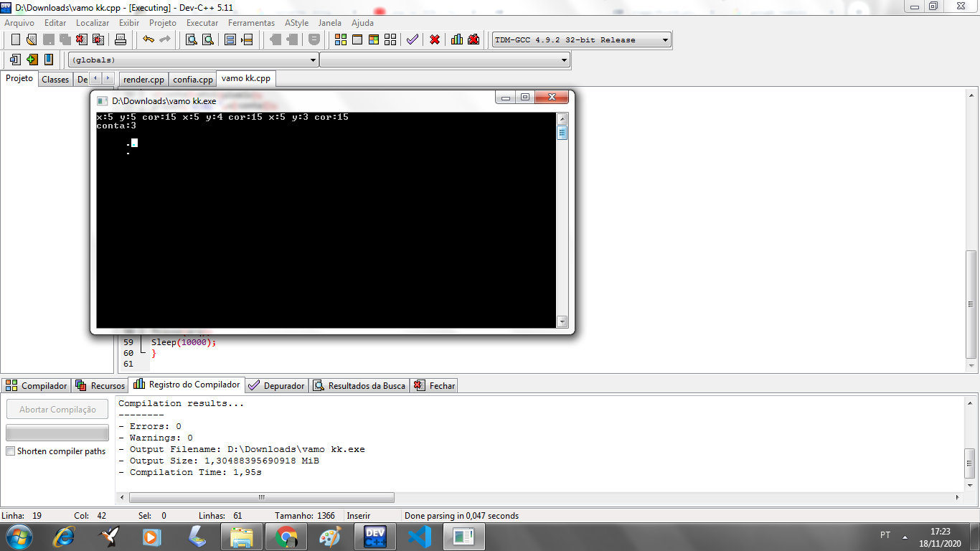Stop execution with the red X icon
Viewport: 980px width, 551px height.
tap(435, 39)
